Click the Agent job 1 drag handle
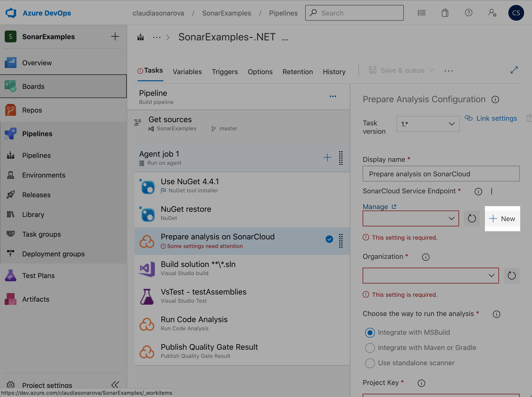The height and width of the screenshot is (397, 532). pyautogui.click(x=341, y=158)
